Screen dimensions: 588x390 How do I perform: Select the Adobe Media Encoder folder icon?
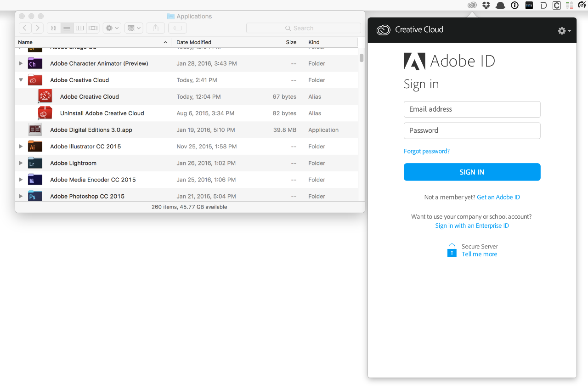(35, 179)
